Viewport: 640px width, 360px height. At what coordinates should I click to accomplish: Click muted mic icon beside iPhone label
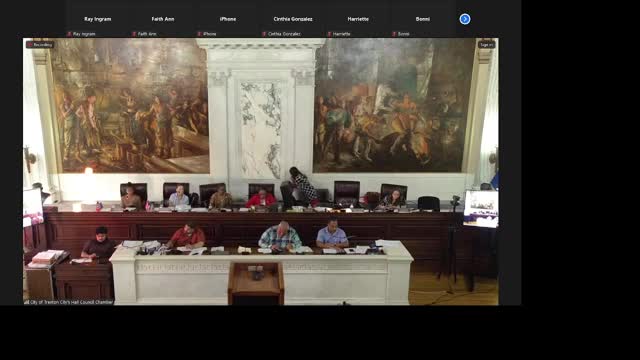(199, 34)
